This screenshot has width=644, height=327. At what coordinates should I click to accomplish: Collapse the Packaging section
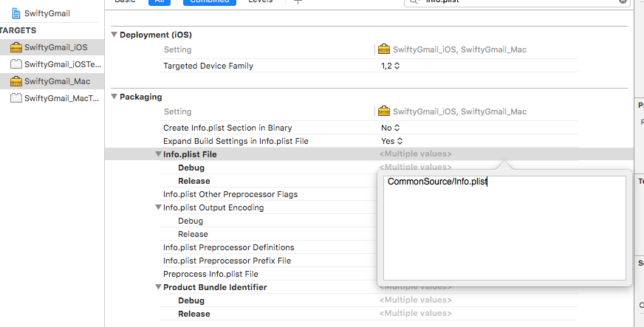(114, 97)
